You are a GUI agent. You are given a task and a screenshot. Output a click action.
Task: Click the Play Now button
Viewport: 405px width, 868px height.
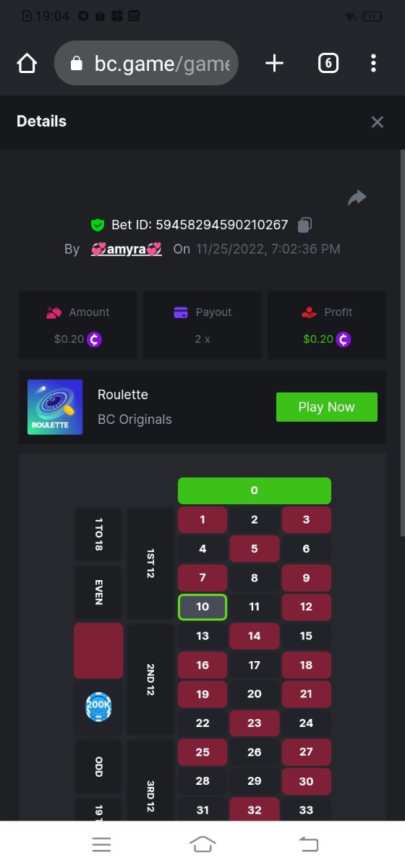click(x=327, y=407)
